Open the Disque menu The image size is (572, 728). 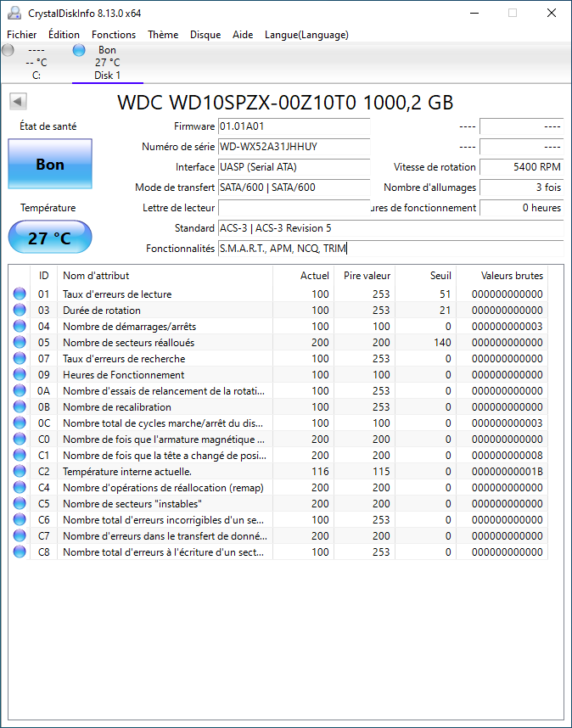pyautogui.click(x=205, y=35)
